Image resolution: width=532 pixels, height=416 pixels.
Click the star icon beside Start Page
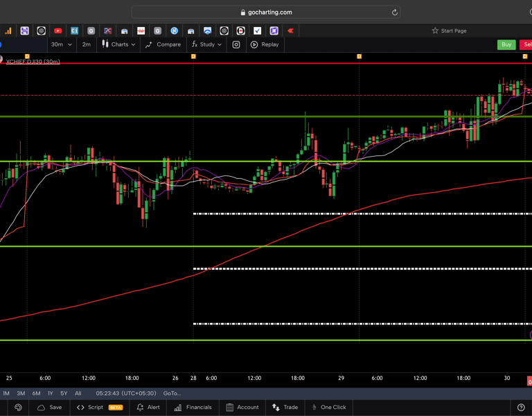coord(435,31)
